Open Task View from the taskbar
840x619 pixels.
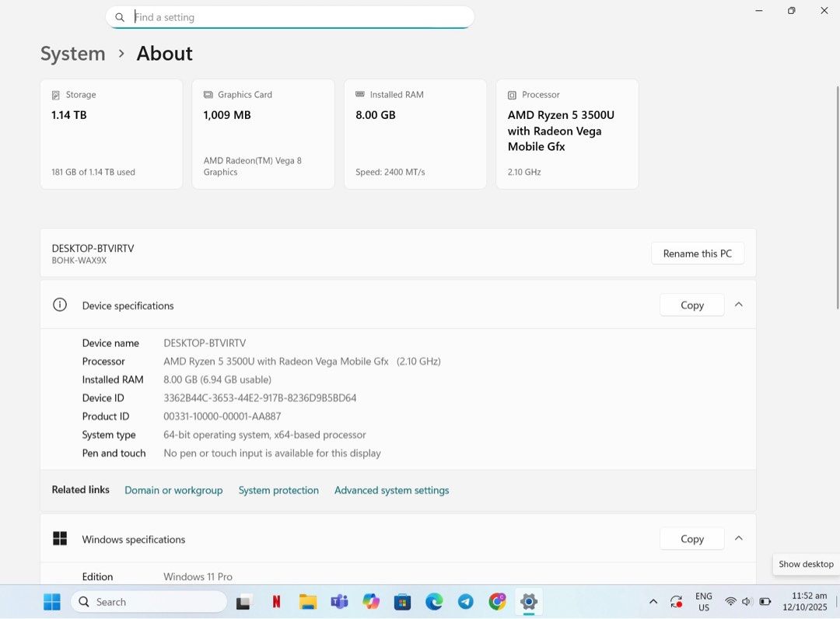(x=243, y=602)
